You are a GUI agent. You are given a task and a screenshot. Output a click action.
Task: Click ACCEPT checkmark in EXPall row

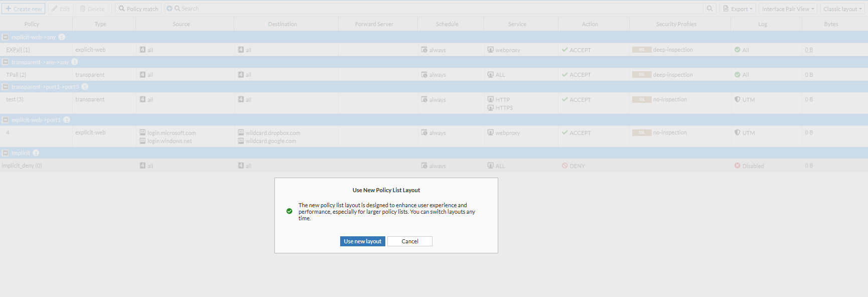[565, 50]
